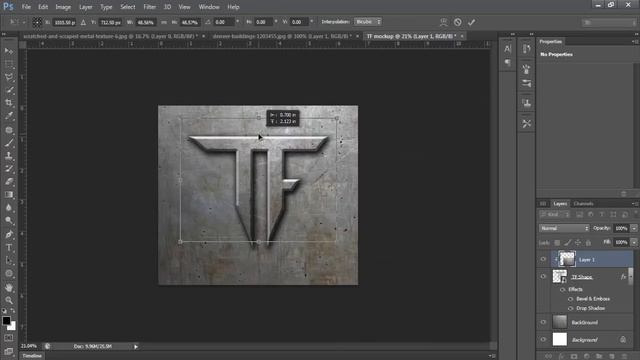This screenshot has height=360, width=640.
Task: Toggle Quick Mask mode icon
Action: click(x=9, y=338)
